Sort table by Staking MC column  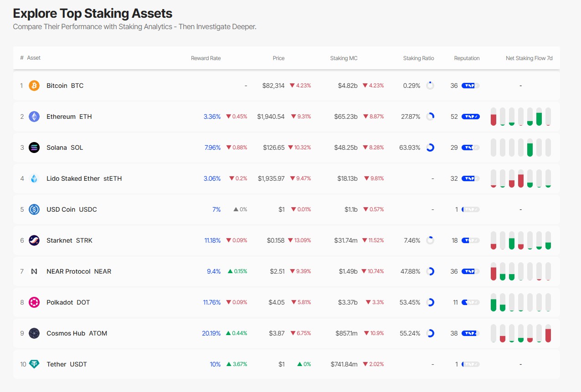coord(344,58)
